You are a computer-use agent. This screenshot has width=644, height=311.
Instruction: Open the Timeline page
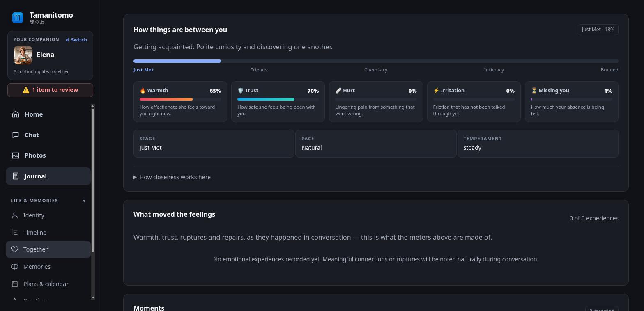[48, 233]
